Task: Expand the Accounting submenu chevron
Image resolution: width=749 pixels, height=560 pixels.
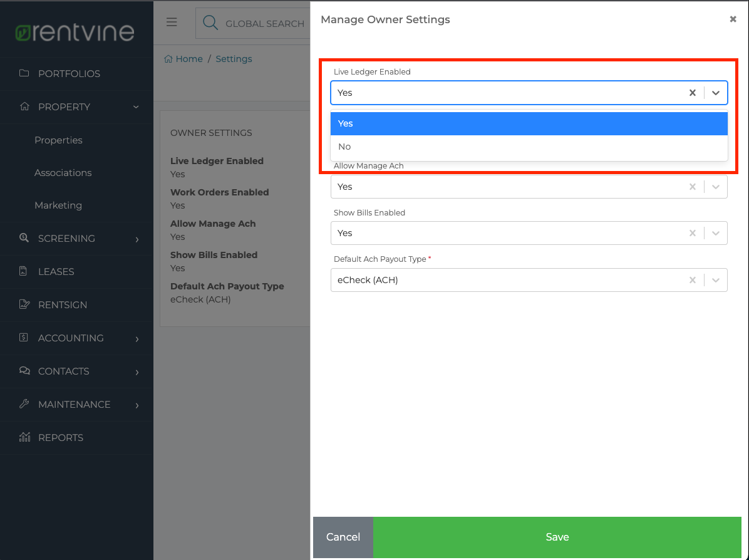Action: (137, 339)
